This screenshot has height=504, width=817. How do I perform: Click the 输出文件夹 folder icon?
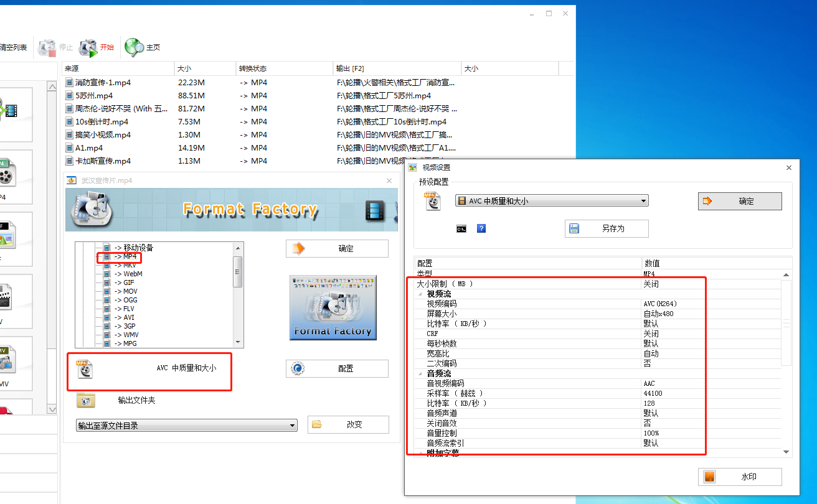tap(86, 400)
